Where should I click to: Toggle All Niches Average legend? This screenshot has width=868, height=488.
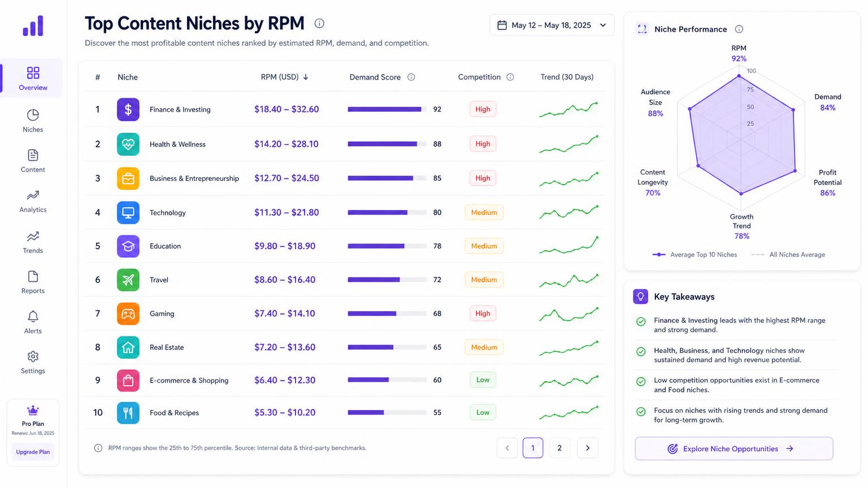coord(788,255)
